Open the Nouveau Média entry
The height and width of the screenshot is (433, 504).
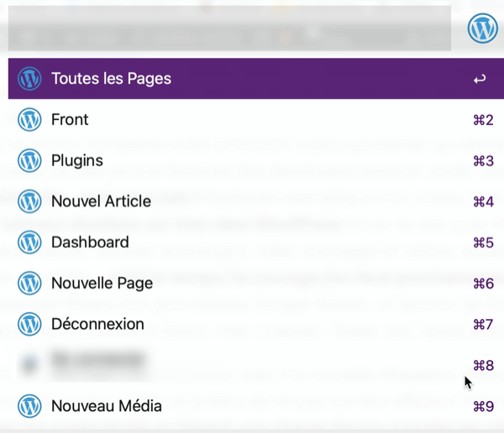(256, 405)
